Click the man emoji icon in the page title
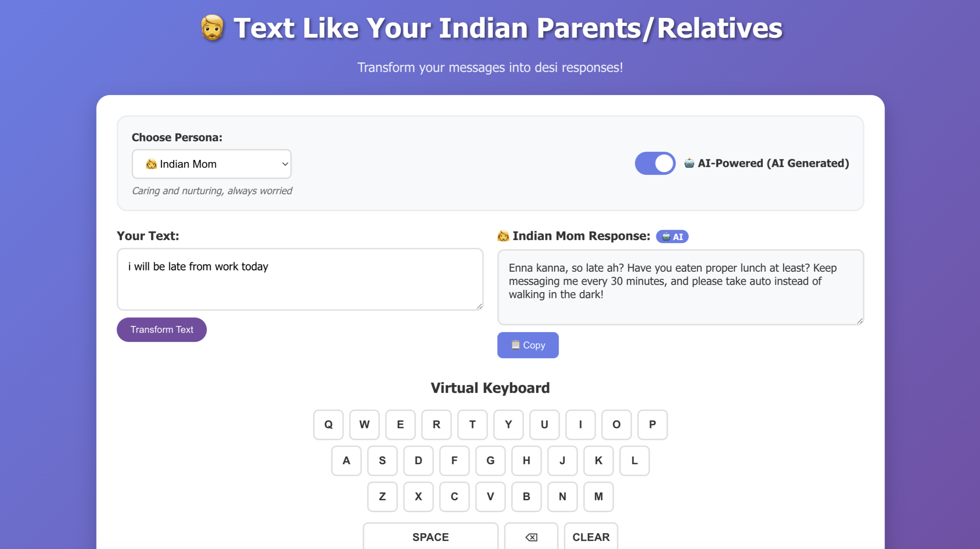980x549 pixels. tap(212, 28)
